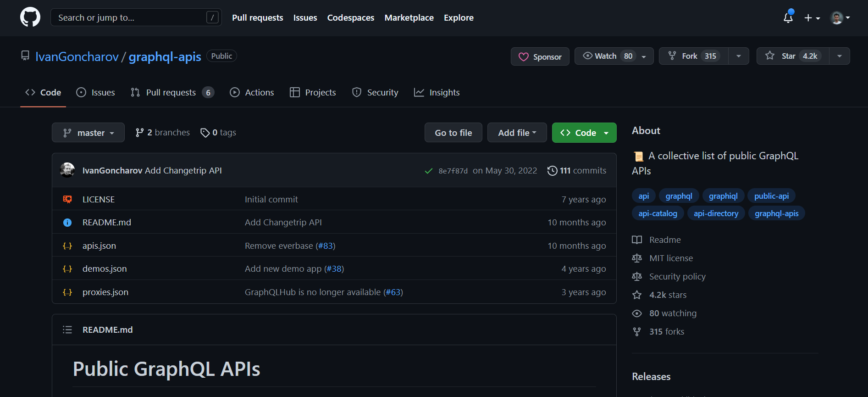The image size is (868, 397).
Task: Focus the Search or jump to field
Action: point(136,17)
